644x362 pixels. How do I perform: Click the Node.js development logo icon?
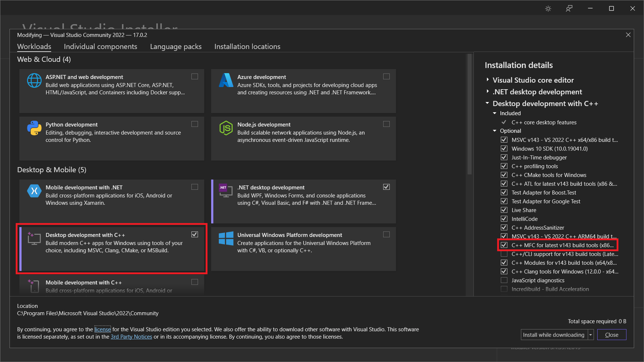pos(226,128)
